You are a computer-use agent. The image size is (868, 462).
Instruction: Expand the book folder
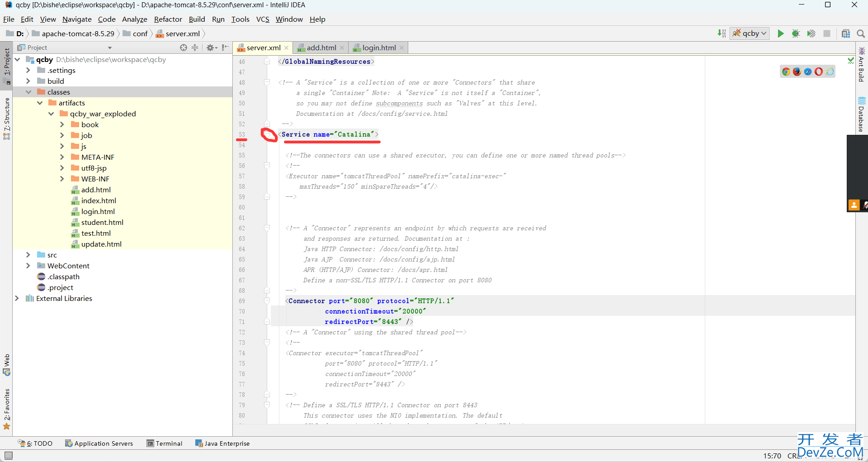[62, 124]
